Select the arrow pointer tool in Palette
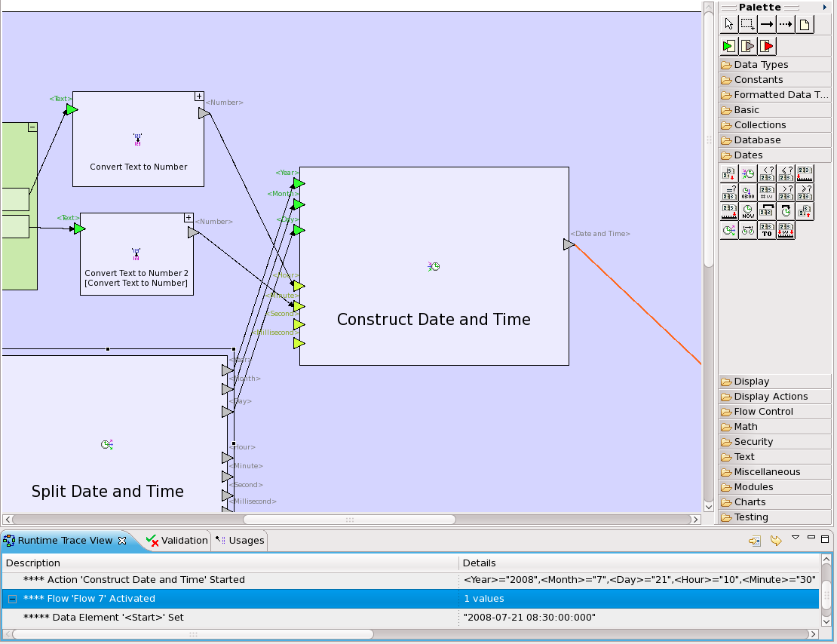Image resolution: width=837 pixels, height=644 pixels. (x=729, y=24)
